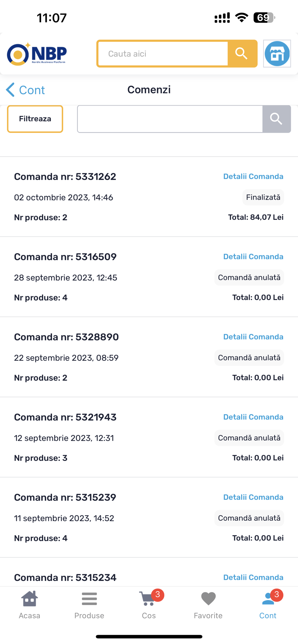Tap the NBP logo
The height and width of the screenshot is (644, 298).
[37, 54]
